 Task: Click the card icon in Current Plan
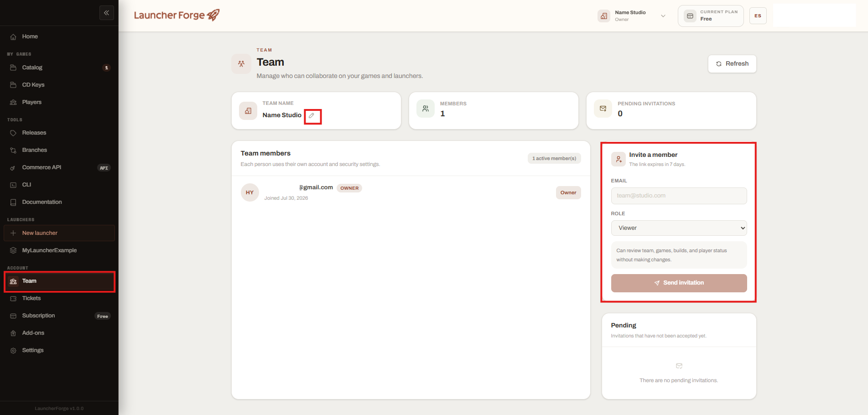tap(690, 16)
